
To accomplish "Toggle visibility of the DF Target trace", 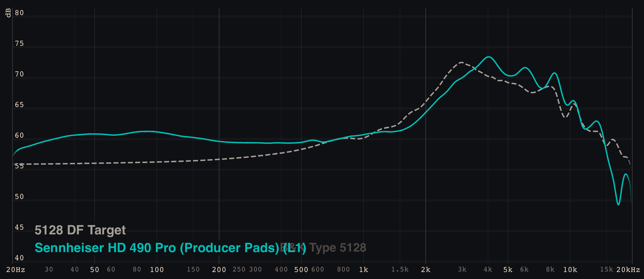I will coord(80,230).
